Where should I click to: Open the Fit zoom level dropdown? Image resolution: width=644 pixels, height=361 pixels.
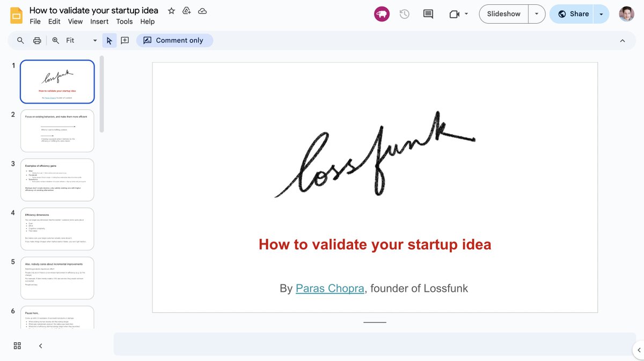[82, 40]
